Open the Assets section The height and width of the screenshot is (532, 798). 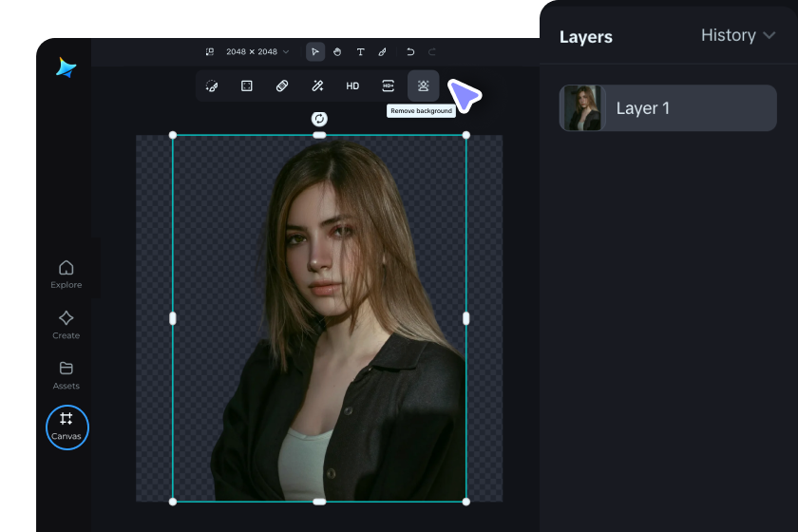66,374
